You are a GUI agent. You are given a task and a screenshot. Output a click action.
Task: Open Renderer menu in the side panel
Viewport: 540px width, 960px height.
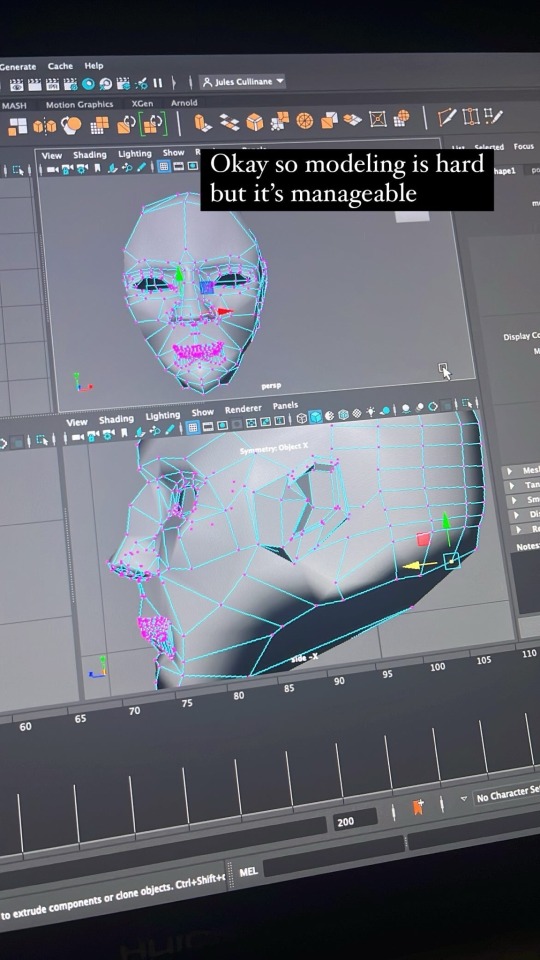pyautogui.click(x=243, y=409)
